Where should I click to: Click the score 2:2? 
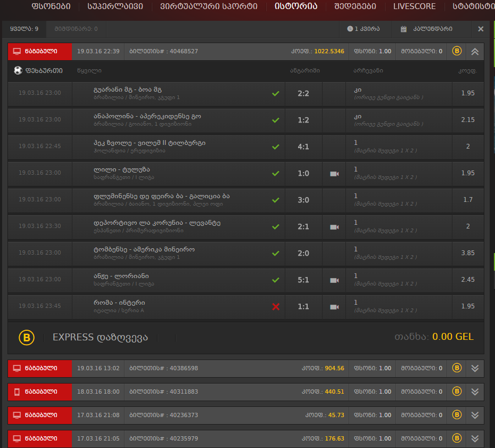coord(303,94)
